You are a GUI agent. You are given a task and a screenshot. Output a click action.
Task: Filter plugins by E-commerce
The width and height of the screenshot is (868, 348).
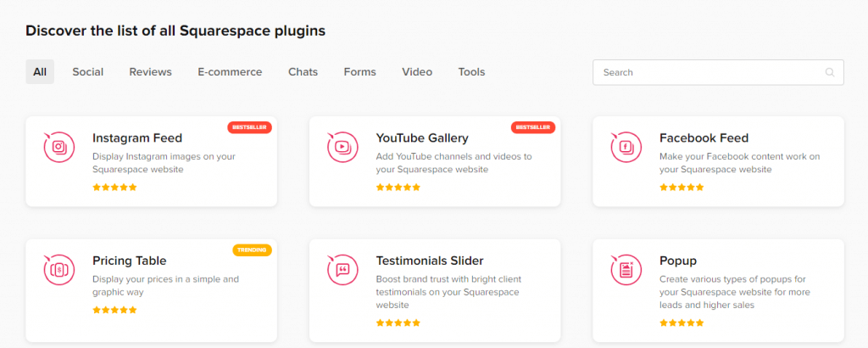[230, 72]
